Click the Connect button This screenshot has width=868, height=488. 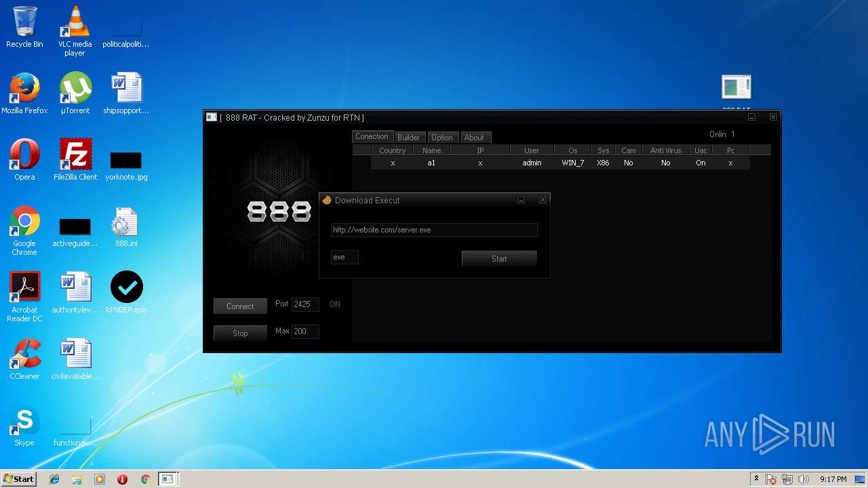point(240,306)
